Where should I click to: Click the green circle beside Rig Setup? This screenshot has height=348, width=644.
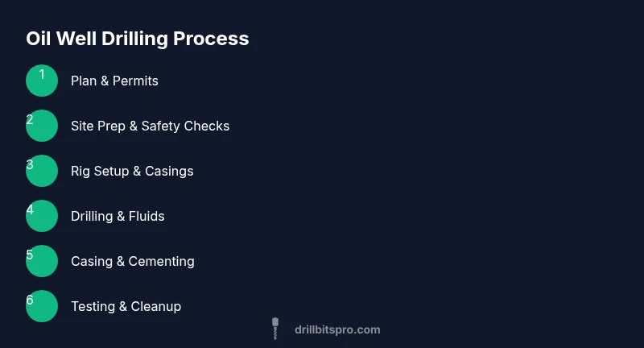(42, 171)
